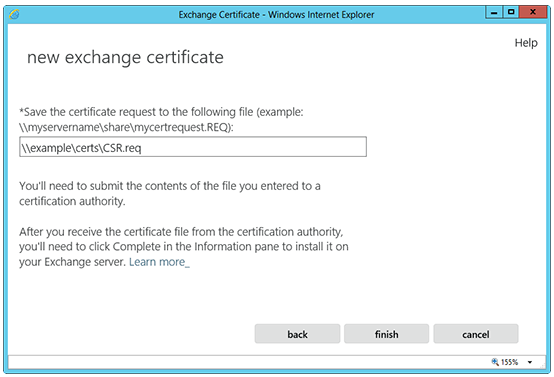The width and height of the screenshot is (554, 377).
Task: Click the 'new exchange certificate' heading
Action: [x=125, y=58]
